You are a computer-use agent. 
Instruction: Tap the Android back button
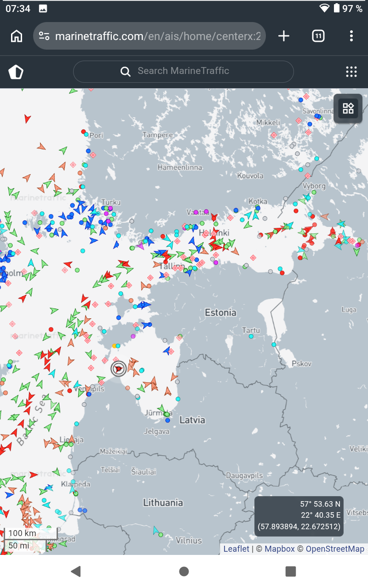[x=76, y=571]
